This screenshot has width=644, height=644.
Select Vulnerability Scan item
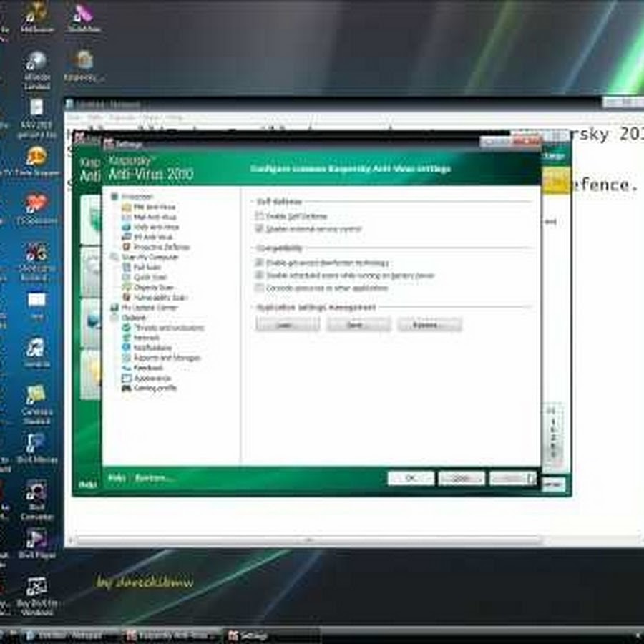tap(160, 297)
